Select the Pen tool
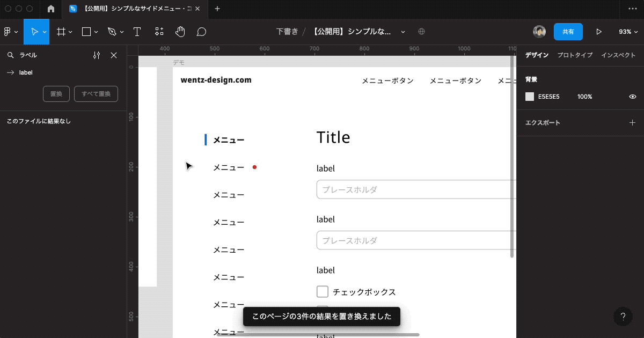The image size is (644, 338). point(112,31)
